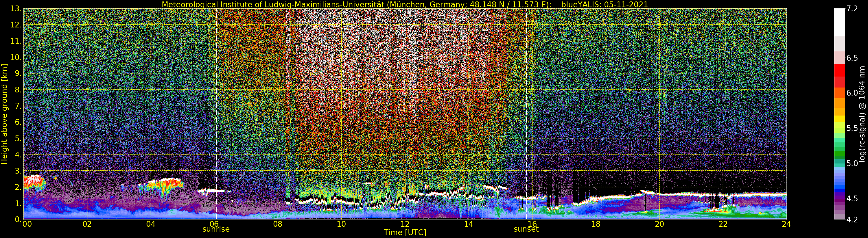Viewport: 868px width, 238px height.
Task: Click the colorbar tick value "5.0"
Action: click(852, 163)
